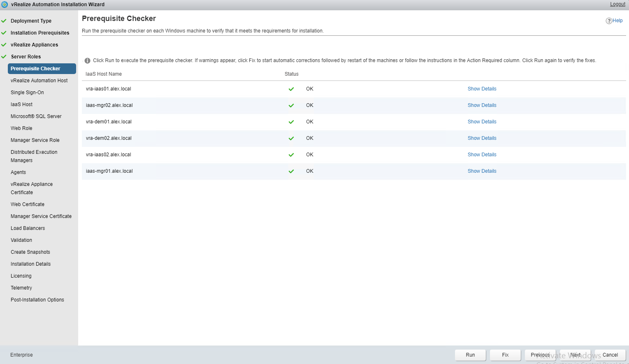
Task: Open the Installation Prerequisites step
Action: click(40, 33)
